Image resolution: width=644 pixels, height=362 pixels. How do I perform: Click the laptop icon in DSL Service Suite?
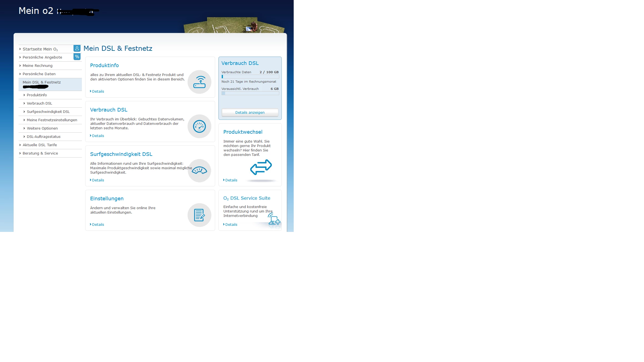pyautogui.click(x=274, y=219)
